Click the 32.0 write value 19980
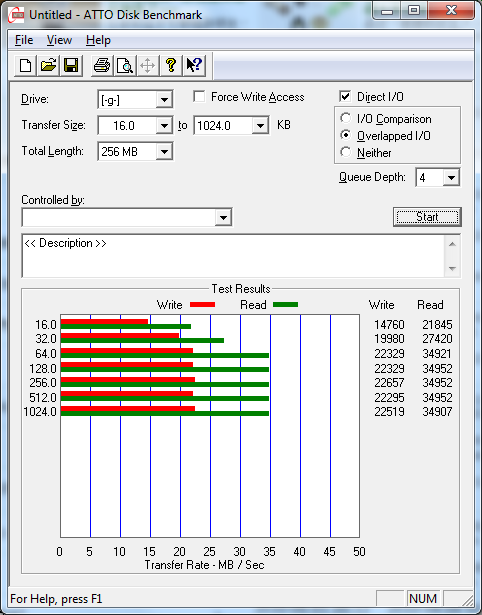This screenshot has width=482, height=615. [x=389, y=339]
